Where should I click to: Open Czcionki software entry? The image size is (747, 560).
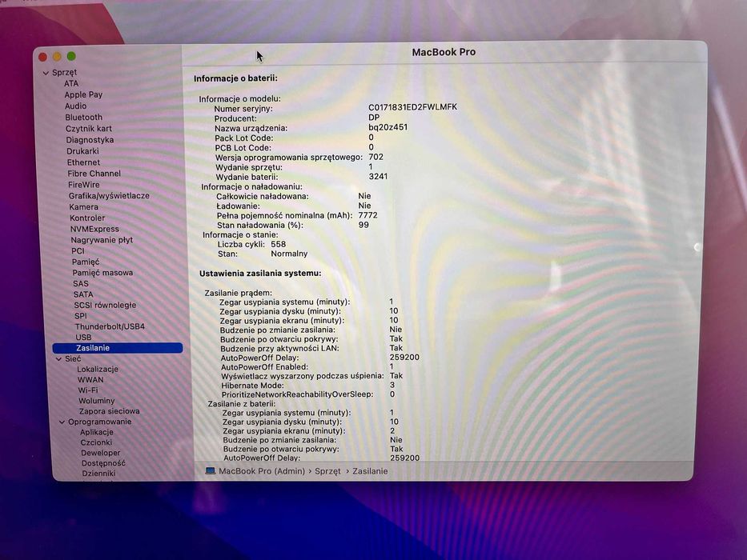click(x=96, y=442)
